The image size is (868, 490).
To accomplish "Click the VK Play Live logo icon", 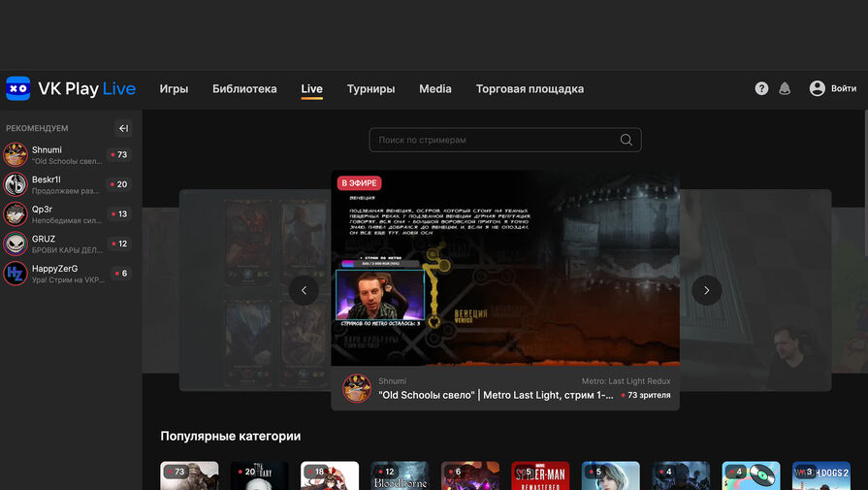I will [17, 88].
